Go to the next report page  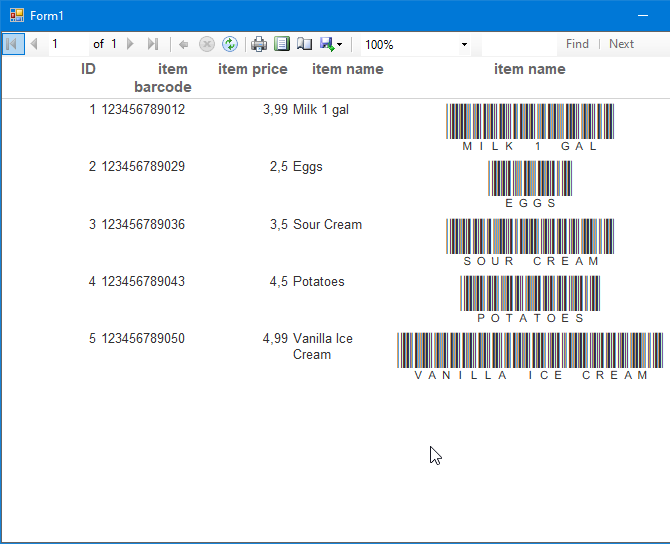tap(130, 44)
